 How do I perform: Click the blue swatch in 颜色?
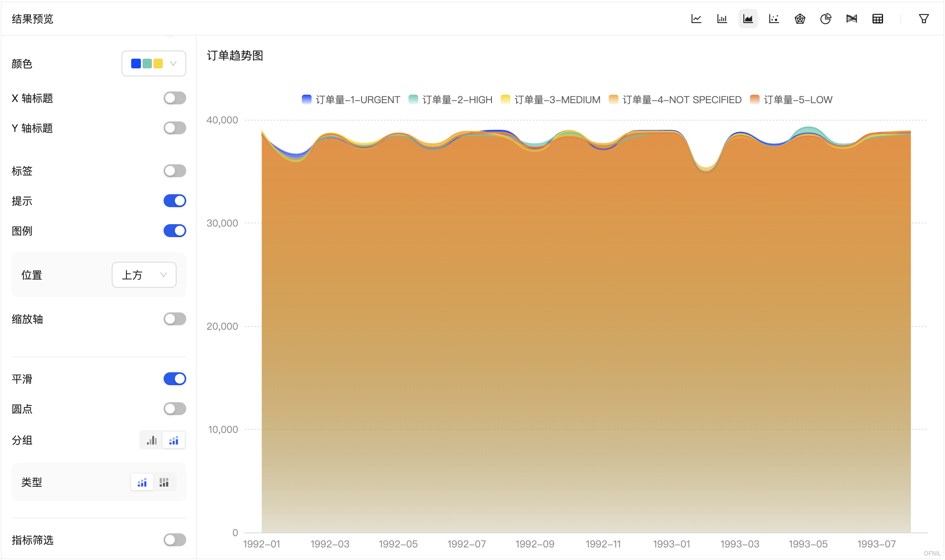136,64
